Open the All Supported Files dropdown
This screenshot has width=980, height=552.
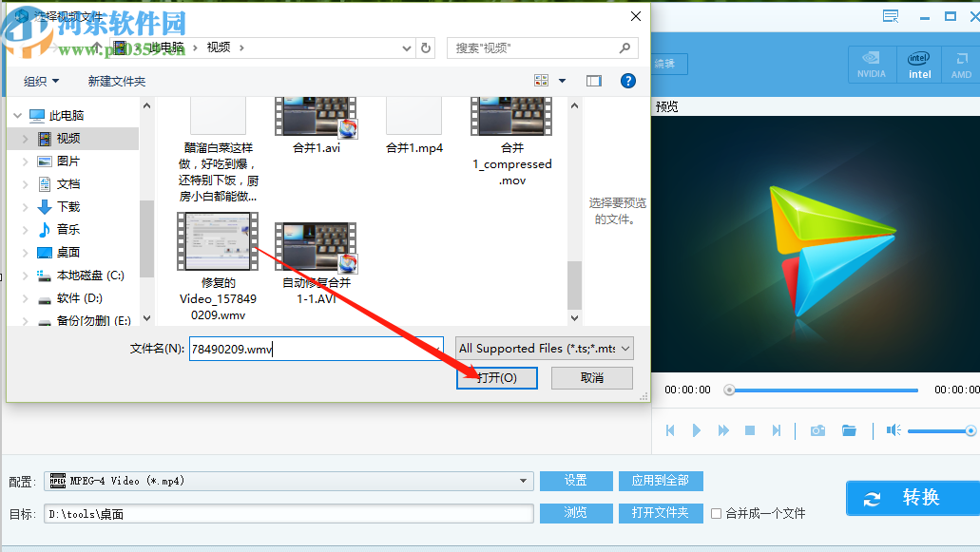(x=543, y=348)
